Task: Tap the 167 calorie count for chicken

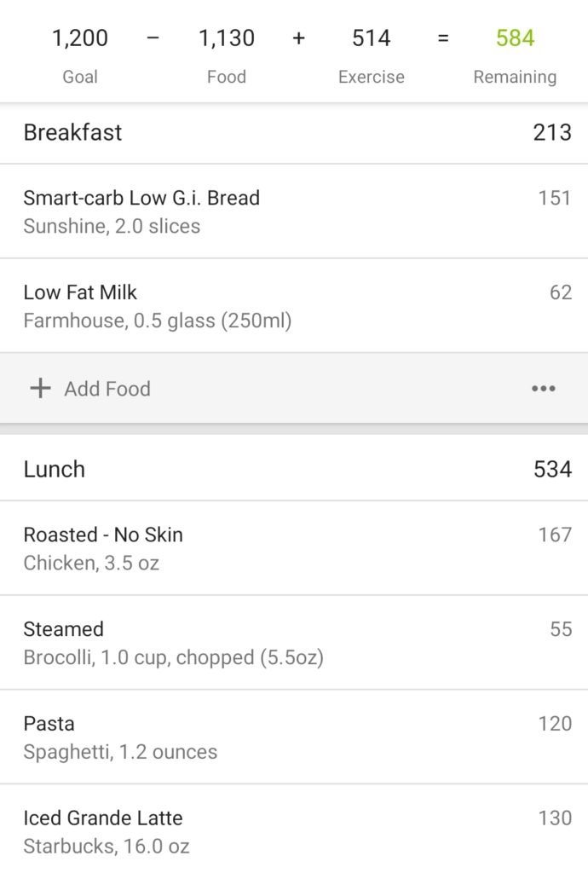Action: [555, 535]
